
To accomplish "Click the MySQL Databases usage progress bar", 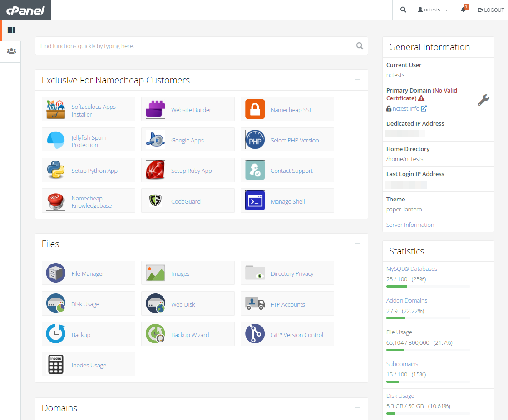I will pyautogui.click(x=428, y=286).
